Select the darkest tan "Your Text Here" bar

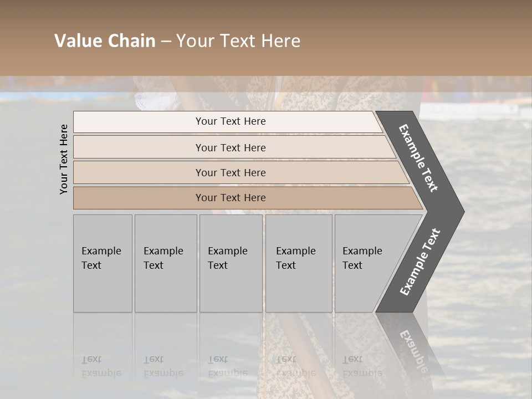230,198
